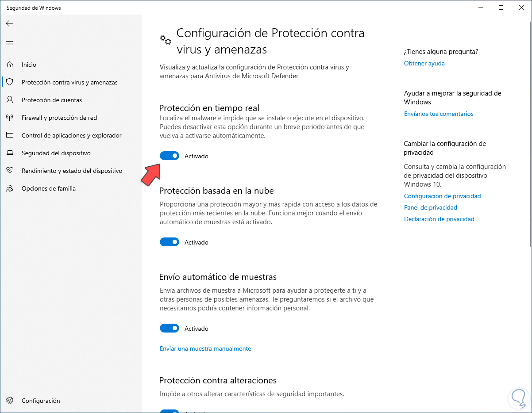Click the app and browser control icon
Viewport: 532px width, 413px height.
(10, 135)
